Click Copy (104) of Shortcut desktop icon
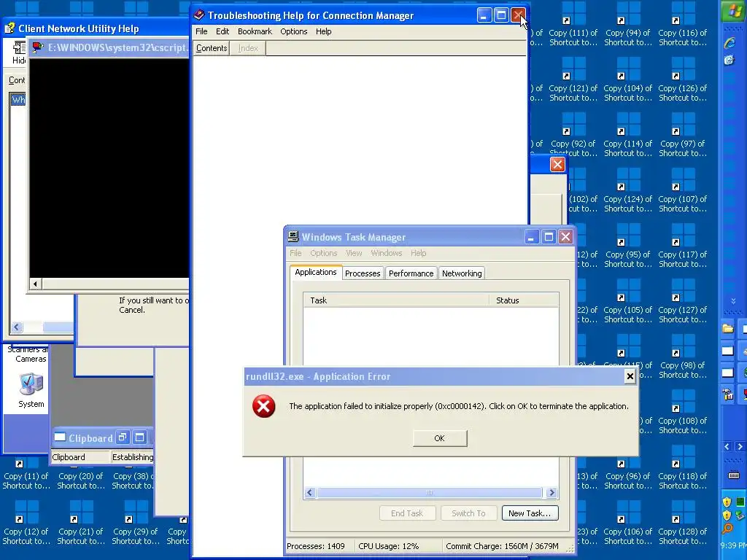 point(628,79)
